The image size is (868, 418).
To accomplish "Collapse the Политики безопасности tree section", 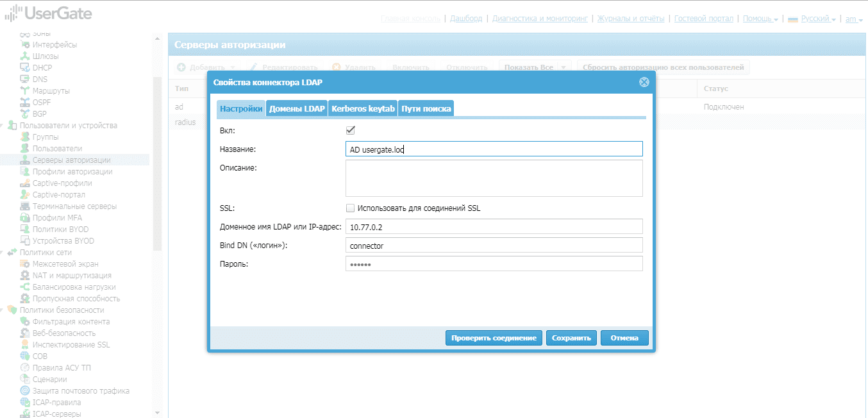I will click(3, 310).
